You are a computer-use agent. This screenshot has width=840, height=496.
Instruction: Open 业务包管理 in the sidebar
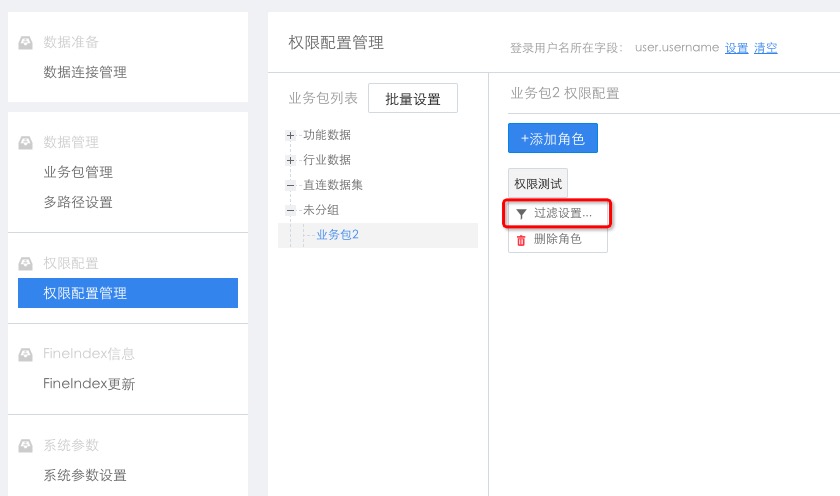tap(78, 172)
